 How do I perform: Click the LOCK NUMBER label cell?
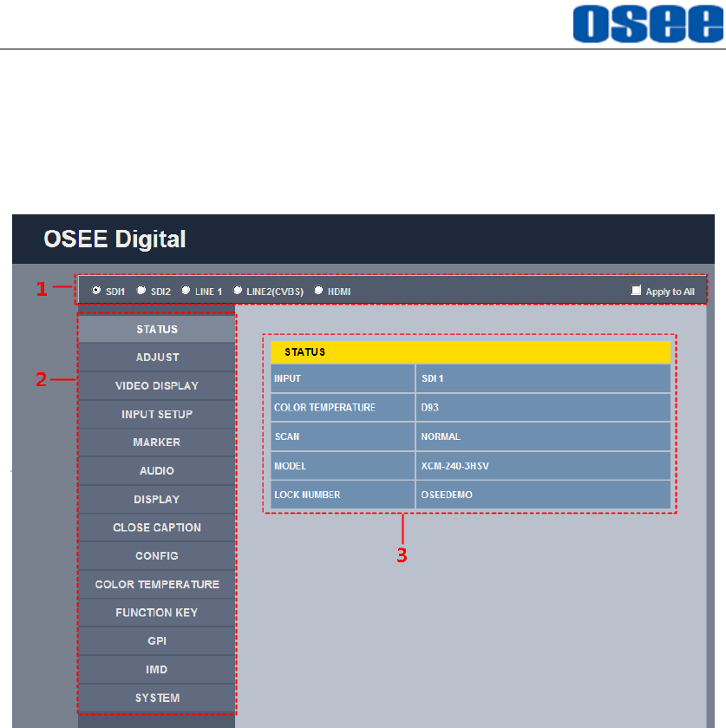pyautogui.click(x=343, y=495)
